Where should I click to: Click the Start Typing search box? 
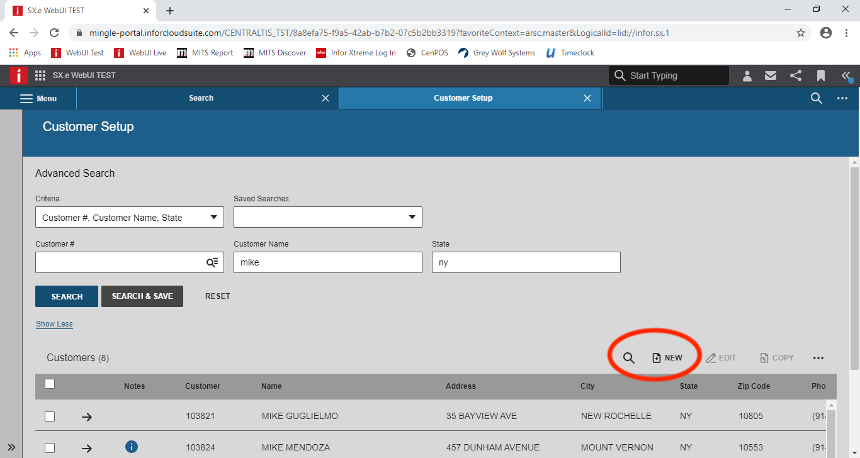click(669, 76)
